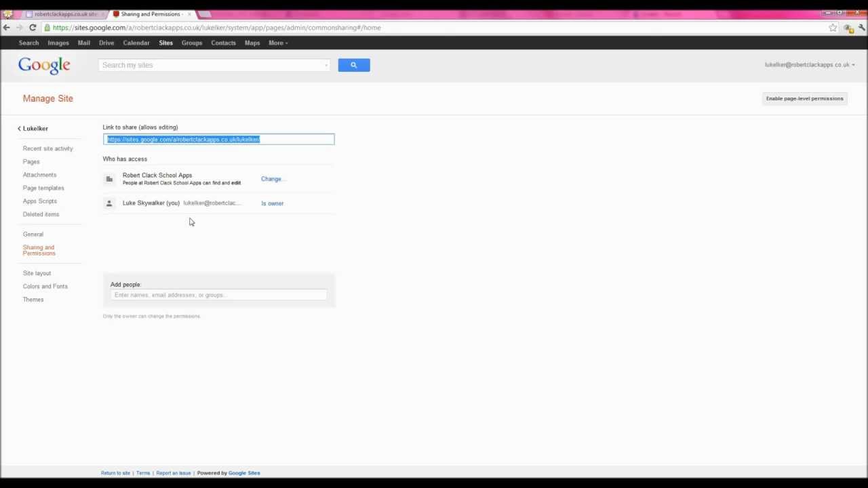Click the Google logo
The width and height of the screenshot is (868, 488).
coord(44,65)
